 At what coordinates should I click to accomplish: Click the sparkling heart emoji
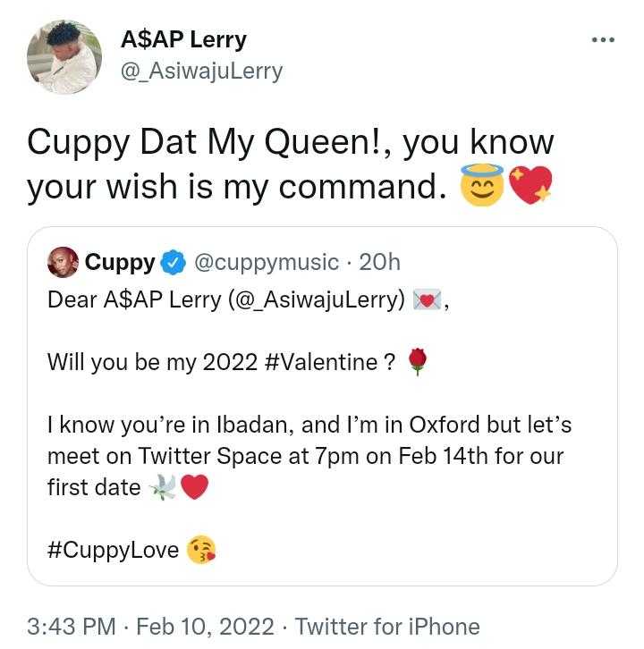tap(530, 186)
